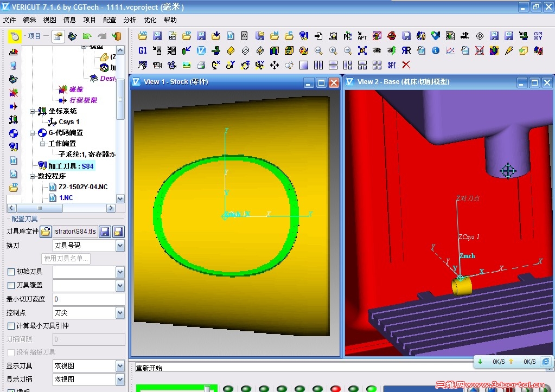The image size is (555, 392).
Task: Select the solid yellow block display icon
Action: pos(231,50)
